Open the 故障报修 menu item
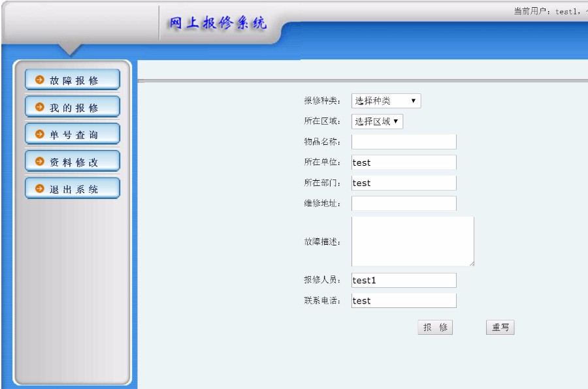 (x=73, y=80)
